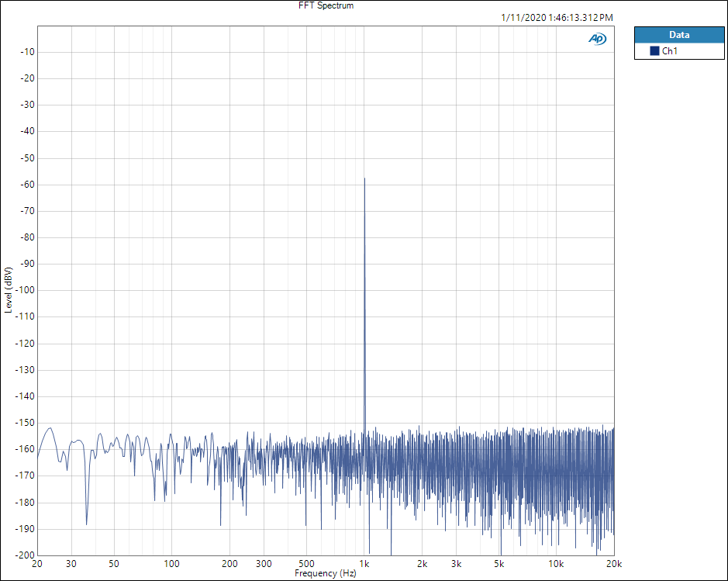Click the 100 tick label on the frequency axis
This screenshot has width=728, height=581.
(x=172, y=564)
